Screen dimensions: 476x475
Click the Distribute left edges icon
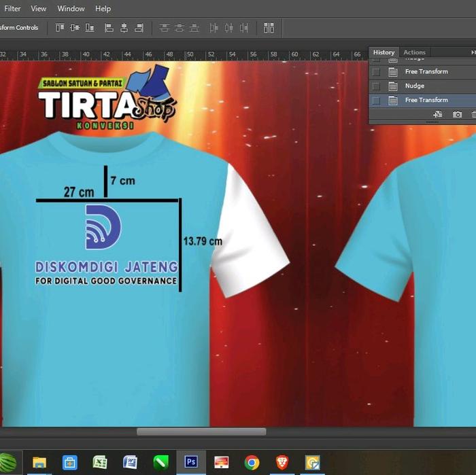pyautogui.click(x=214, y=28)
